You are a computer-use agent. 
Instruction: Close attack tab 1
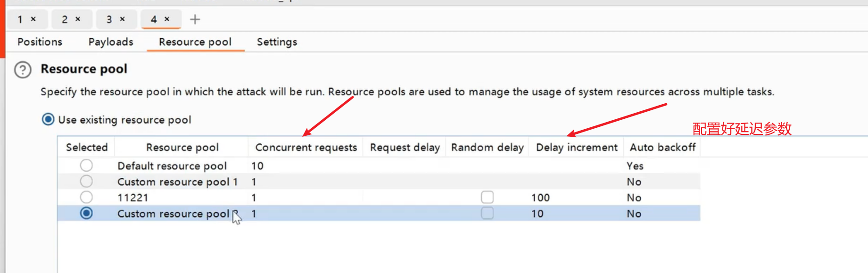click(33, 19)
